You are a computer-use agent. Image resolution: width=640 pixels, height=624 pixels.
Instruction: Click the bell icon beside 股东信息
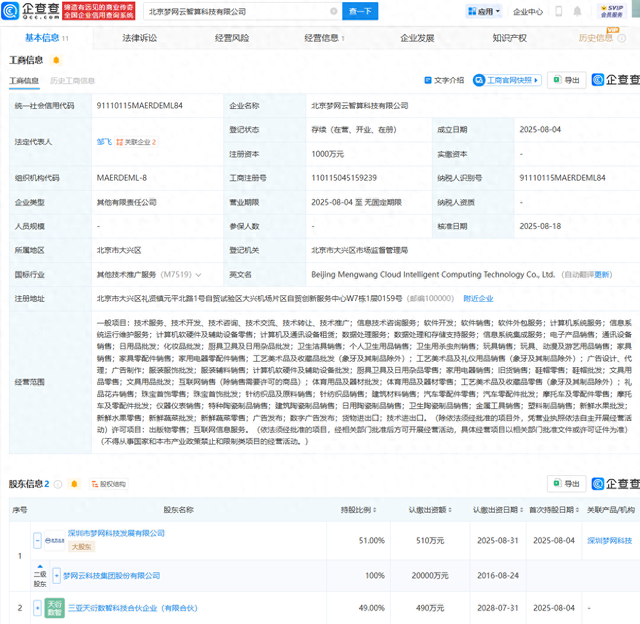tap(74, 484)
